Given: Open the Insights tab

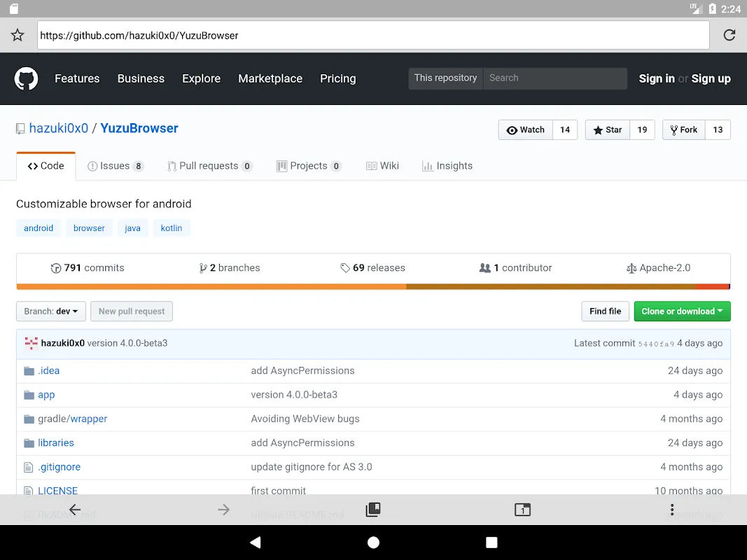Looking at the screenshot, I should (x=447, y=166).
